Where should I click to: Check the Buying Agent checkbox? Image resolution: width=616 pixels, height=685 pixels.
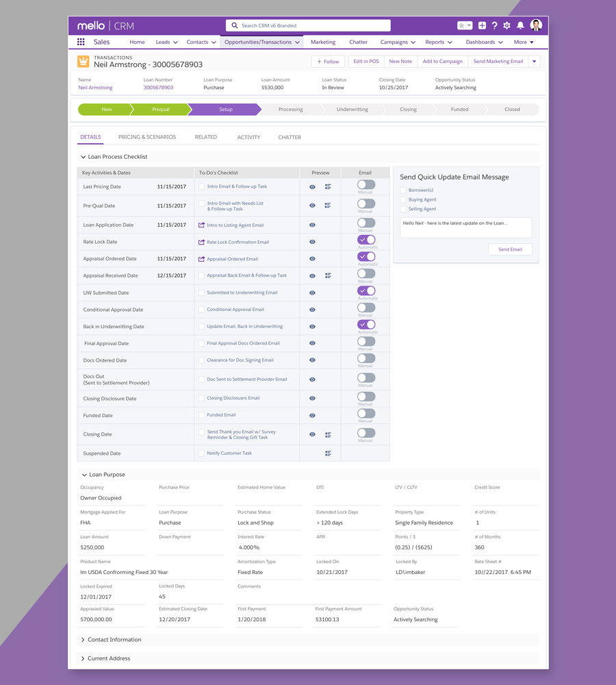pyautogui.click(x=403, y=199)
